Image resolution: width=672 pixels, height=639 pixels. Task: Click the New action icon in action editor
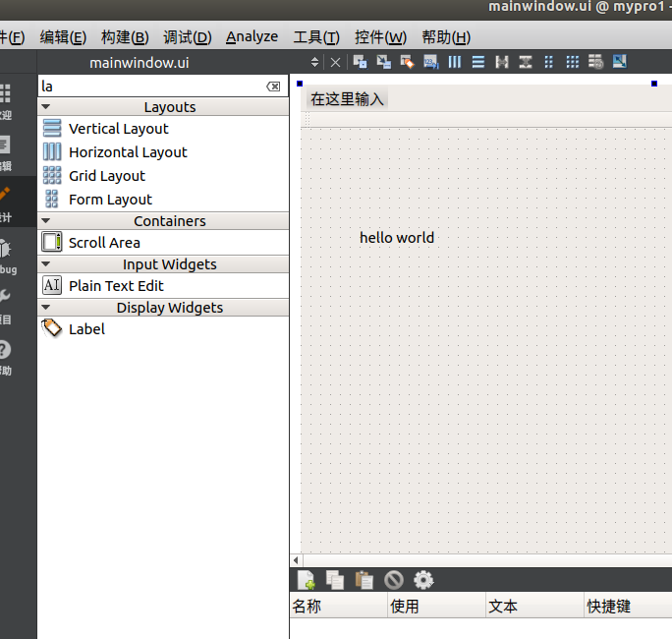coord(307,580)
